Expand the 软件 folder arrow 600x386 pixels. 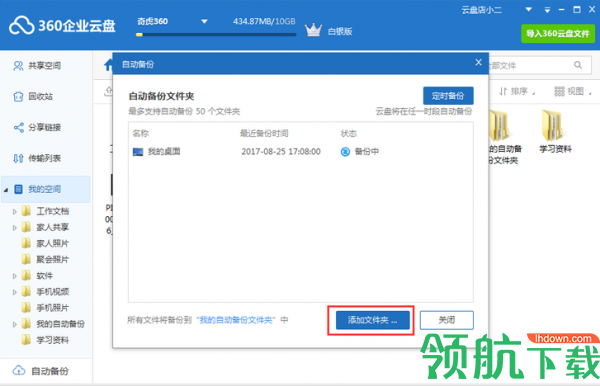(15, 275)
